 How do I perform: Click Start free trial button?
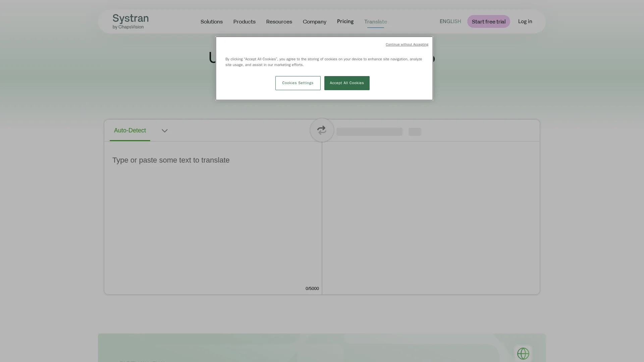488,21
